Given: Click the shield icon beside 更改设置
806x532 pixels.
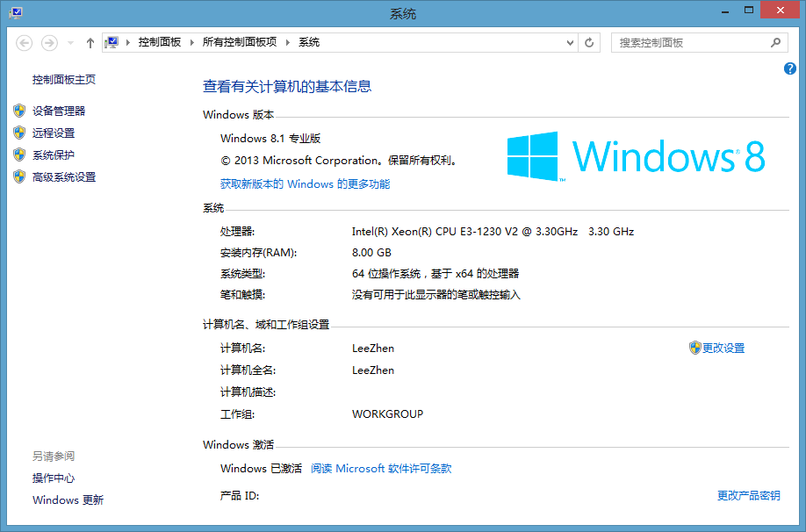Looking at the screenshot, I should tap(695, 348).
